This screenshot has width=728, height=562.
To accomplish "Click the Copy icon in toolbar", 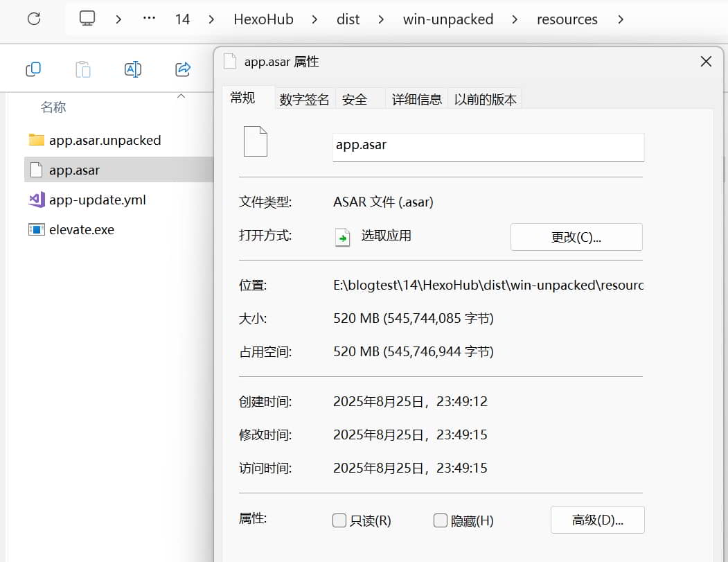I will click(x=33, y=69).
